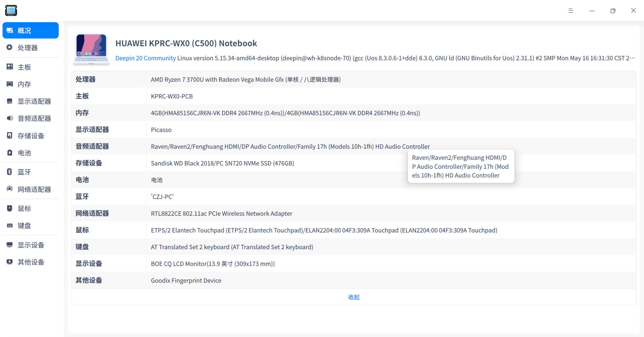Click the 显示设备 monitor icon
The width and height of the screenshot is (644, 337).
10,245
